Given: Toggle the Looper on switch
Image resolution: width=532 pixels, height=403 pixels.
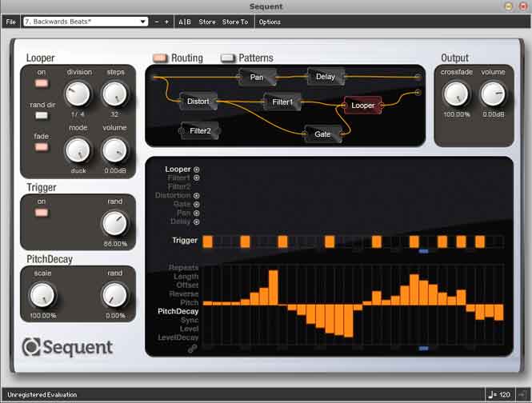Looking at the screenshot, I should [x=42, y=83].
